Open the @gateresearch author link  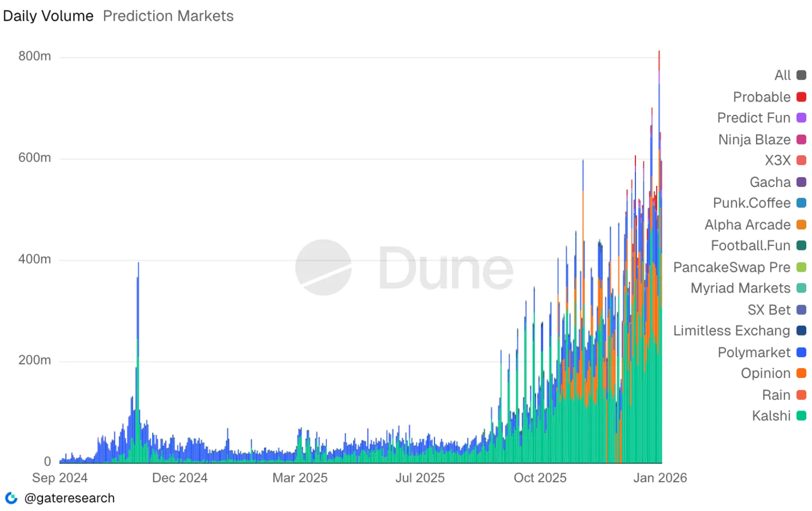coord(69,498)
